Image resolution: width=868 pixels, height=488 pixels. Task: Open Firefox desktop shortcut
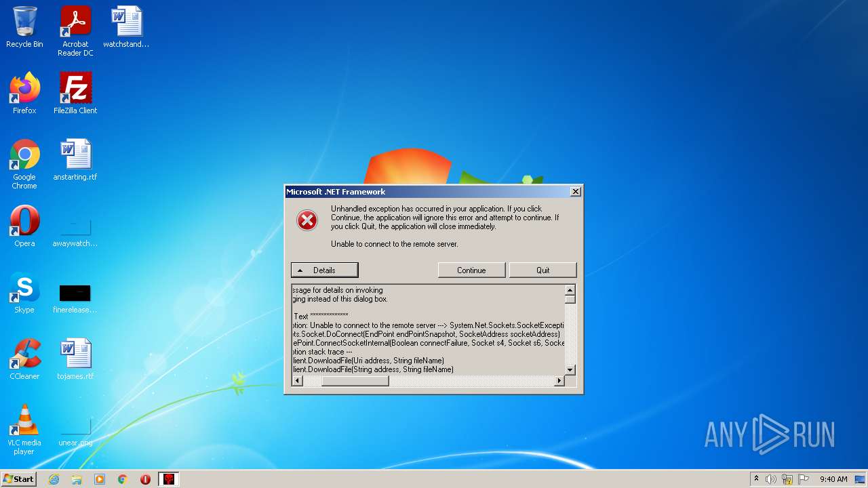point(24,93)
